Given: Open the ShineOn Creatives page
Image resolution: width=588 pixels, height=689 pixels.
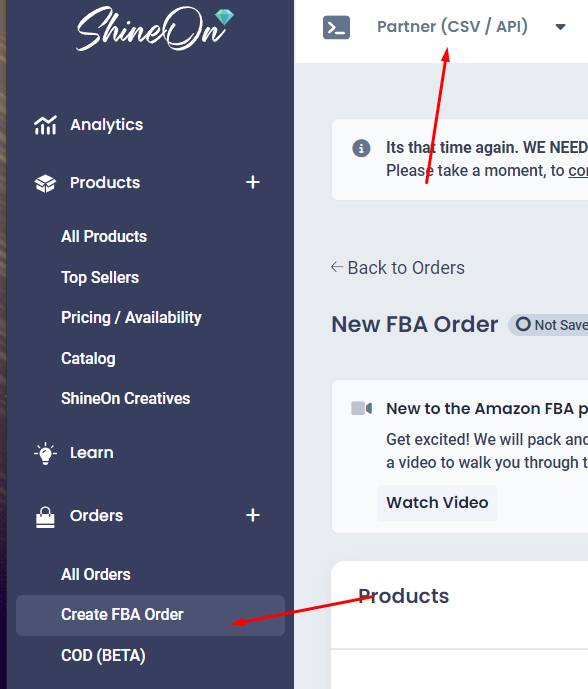Looking at the screenshot, I should (x=125, y=399).
